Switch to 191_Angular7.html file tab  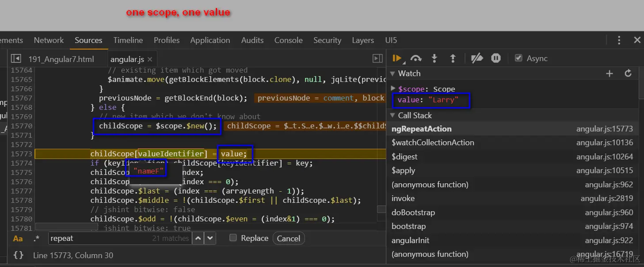pyautogui.click(x=61, y=59)
